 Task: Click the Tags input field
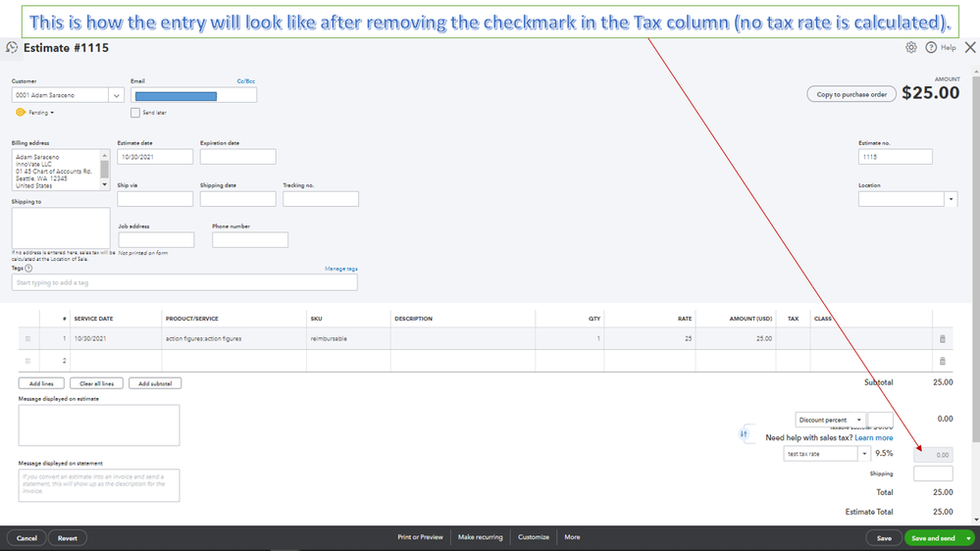(184, 282)
